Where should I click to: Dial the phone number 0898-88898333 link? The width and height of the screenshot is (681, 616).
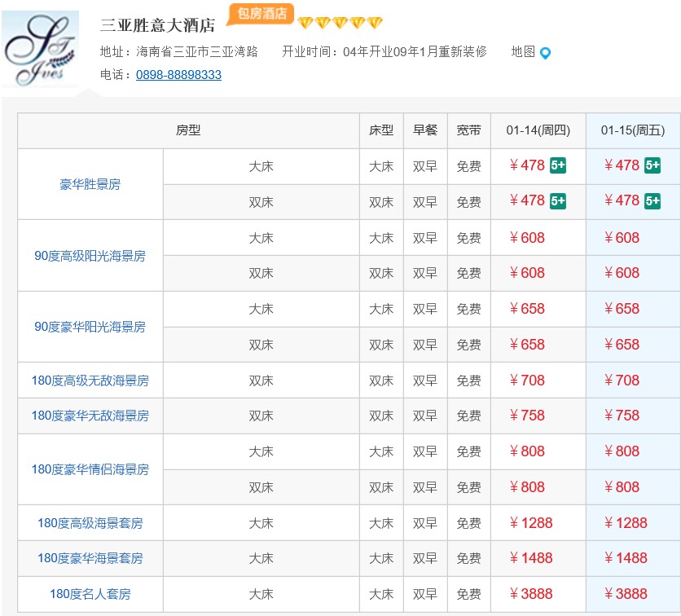(x=178, y=75)
